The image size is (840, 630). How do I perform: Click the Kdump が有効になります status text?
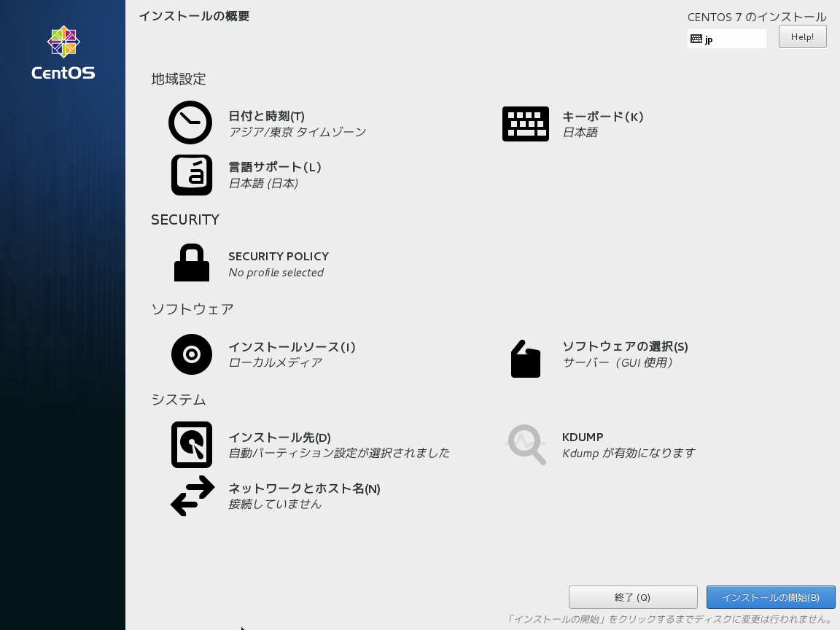click(629, 454)
